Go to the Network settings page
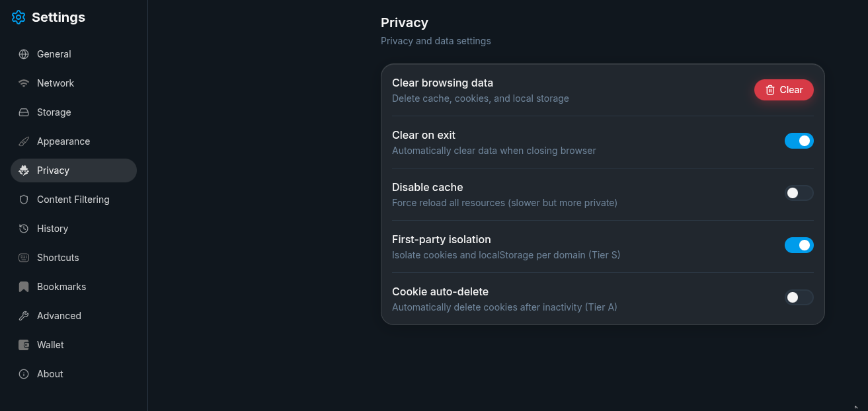This screenshot has height=411, width=868. pyautogui.click(x=56, y=83)
